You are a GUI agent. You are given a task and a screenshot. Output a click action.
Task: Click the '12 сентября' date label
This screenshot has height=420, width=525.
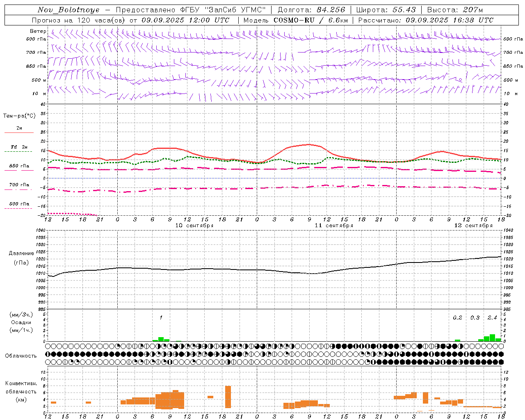coord(473,226)
